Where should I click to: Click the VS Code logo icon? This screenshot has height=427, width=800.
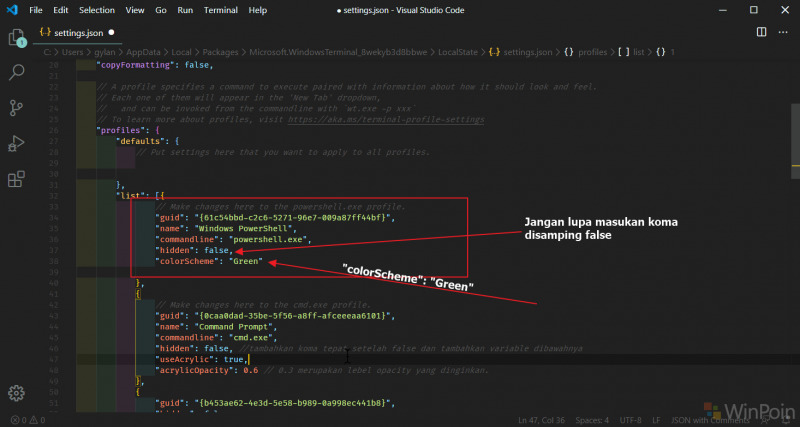point(12,10)
